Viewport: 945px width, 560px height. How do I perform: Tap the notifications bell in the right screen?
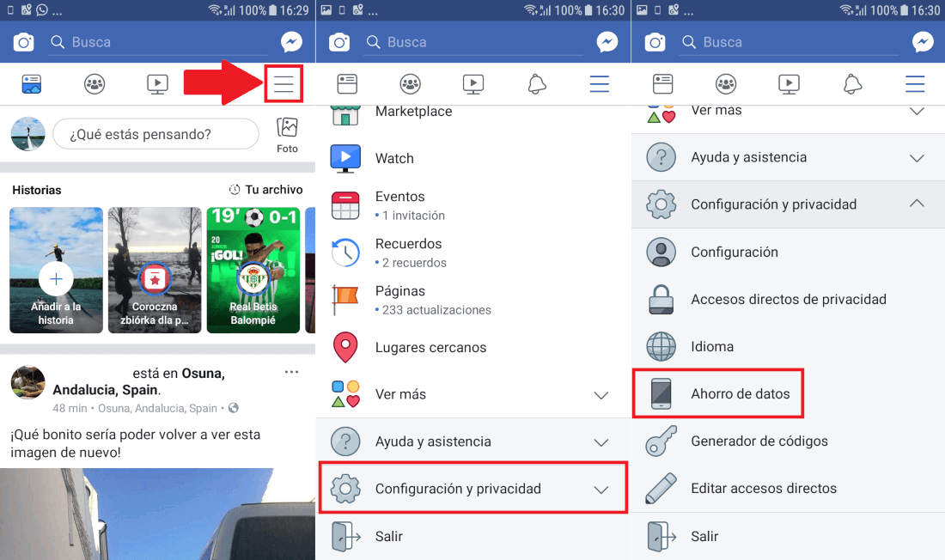pos(852,84)
